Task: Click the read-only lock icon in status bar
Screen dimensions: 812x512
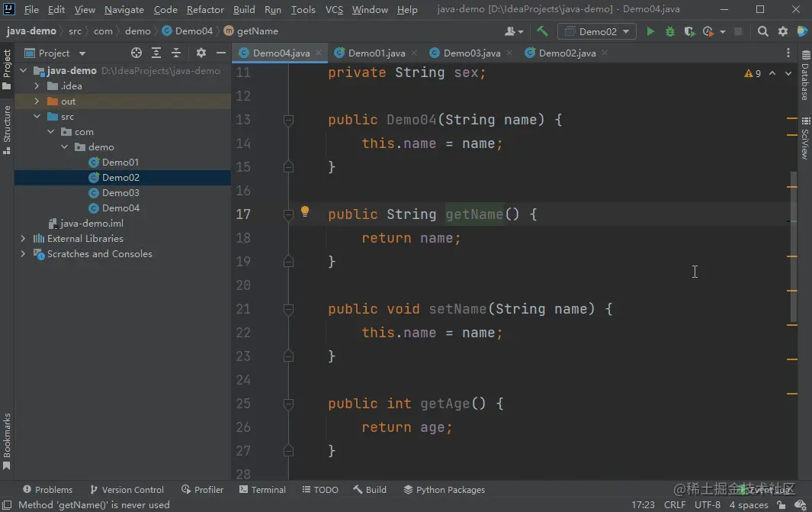Action: pos(781,505)
